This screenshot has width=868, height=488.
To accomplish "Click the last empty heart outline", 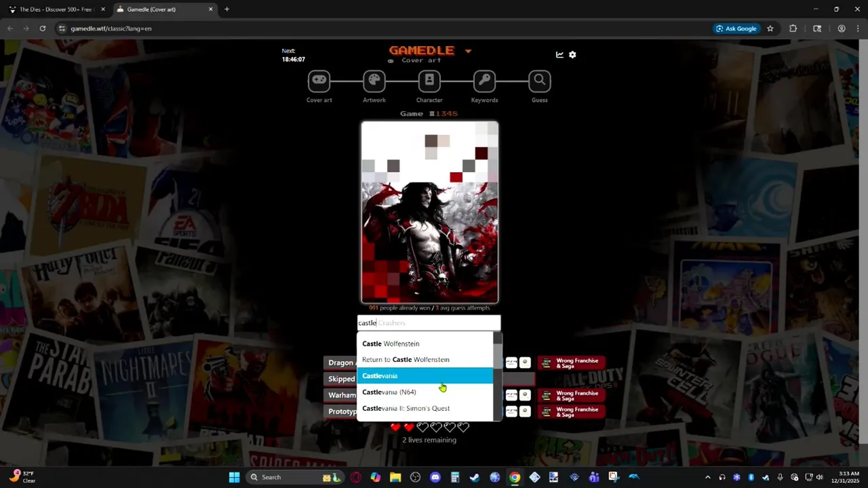I will [463, 427].
